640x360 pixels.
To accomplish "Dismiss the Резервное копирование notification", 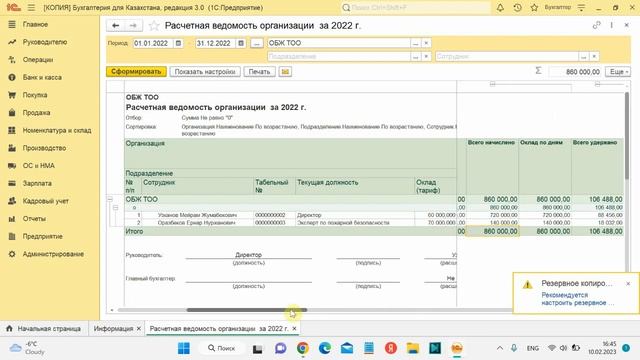I will 628,283.
